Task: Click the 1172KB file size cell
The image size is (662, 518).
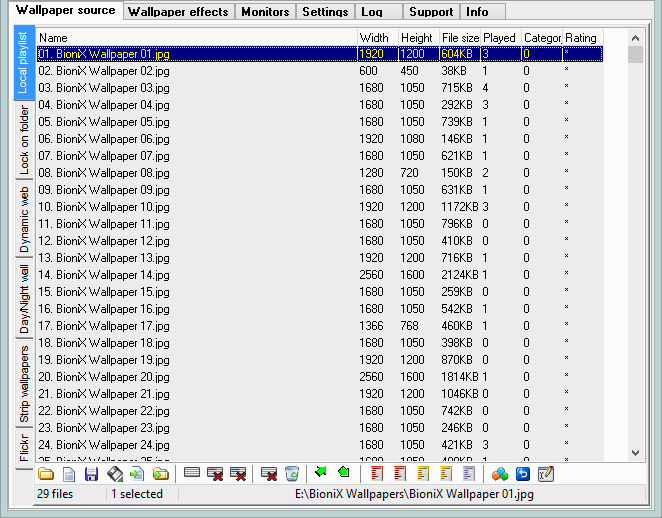Action: 460,207
